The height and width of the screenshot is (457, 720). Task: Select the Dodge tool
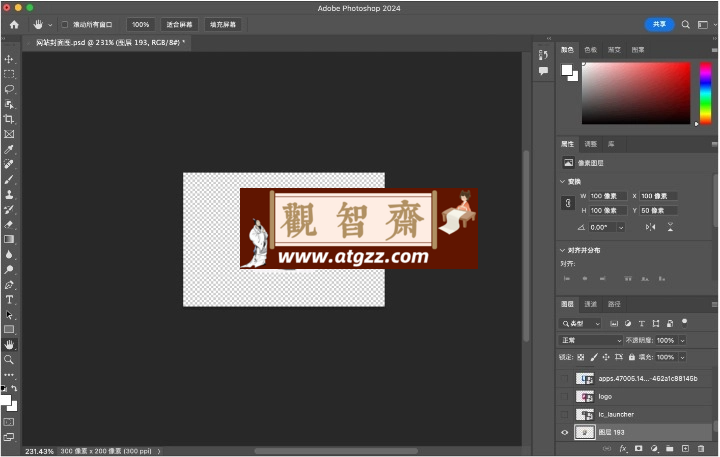point(9,270)
